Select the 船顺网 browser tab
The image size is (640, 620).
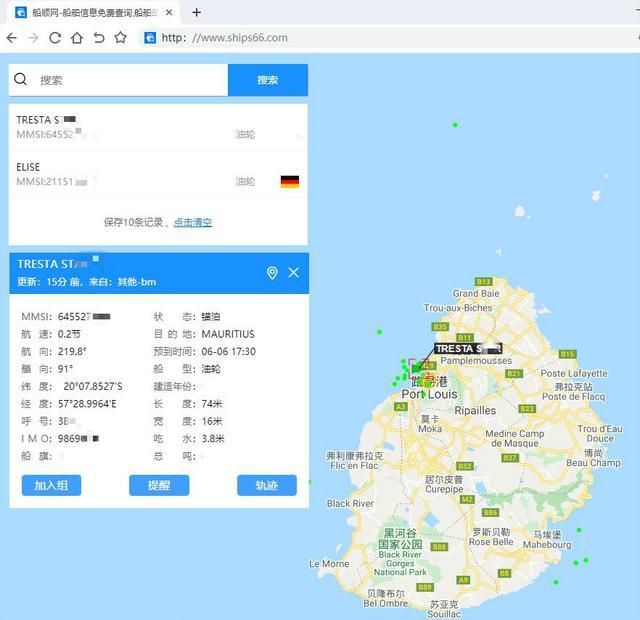[x=93, y=13]
